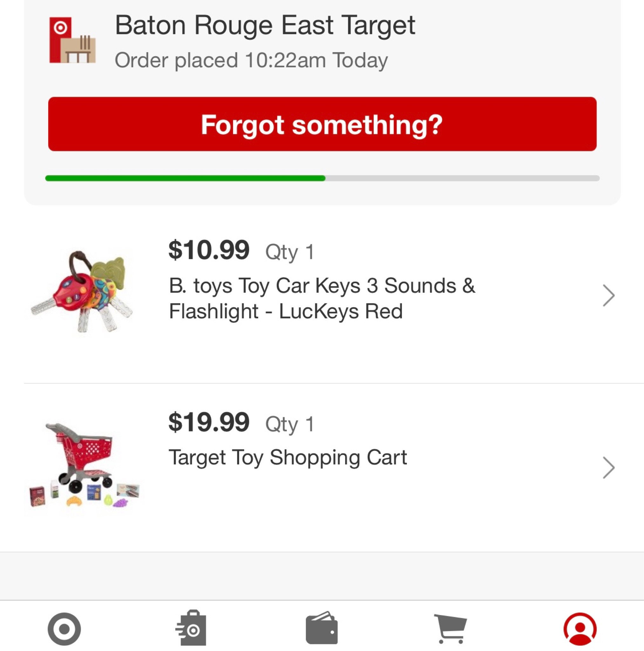Viewport: 644px width, 651px height.
Task: Tap the Order placed 10:22am Today text
Action: tap(251, 60)
